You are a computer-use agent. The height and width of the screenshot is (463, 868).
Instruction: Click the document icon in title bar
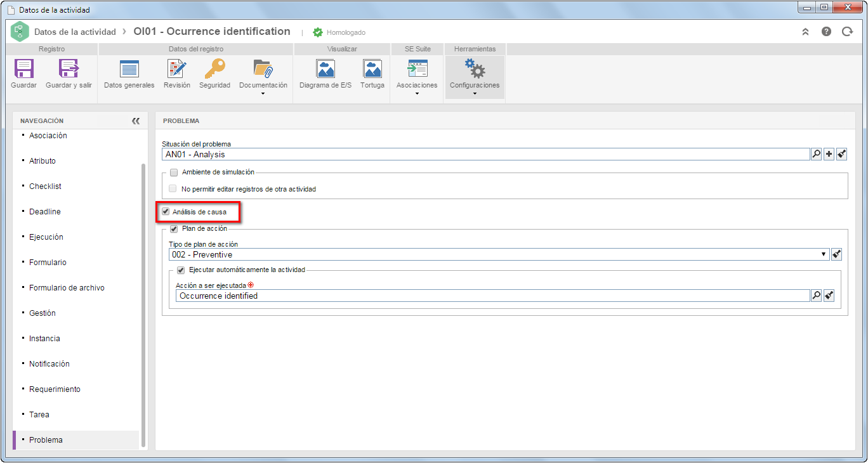pos(11,10)
